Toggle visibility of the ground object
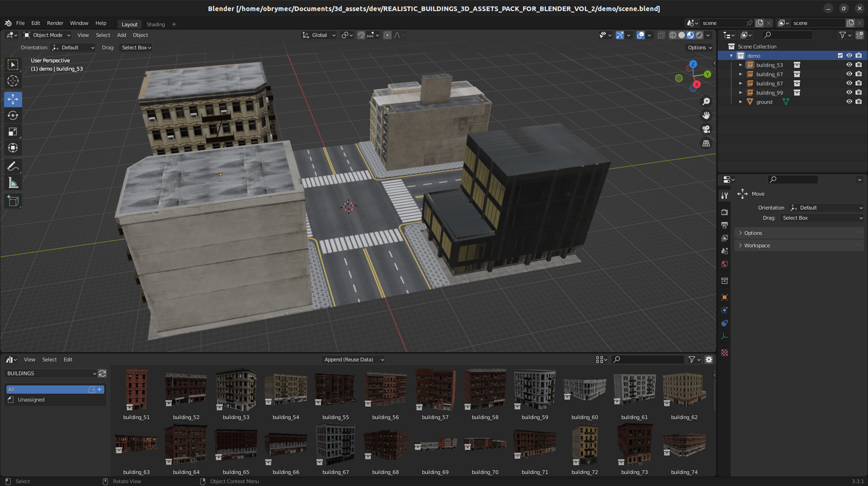Image resolution: width=868 pixels, height=486 pixels. (849, 102)
